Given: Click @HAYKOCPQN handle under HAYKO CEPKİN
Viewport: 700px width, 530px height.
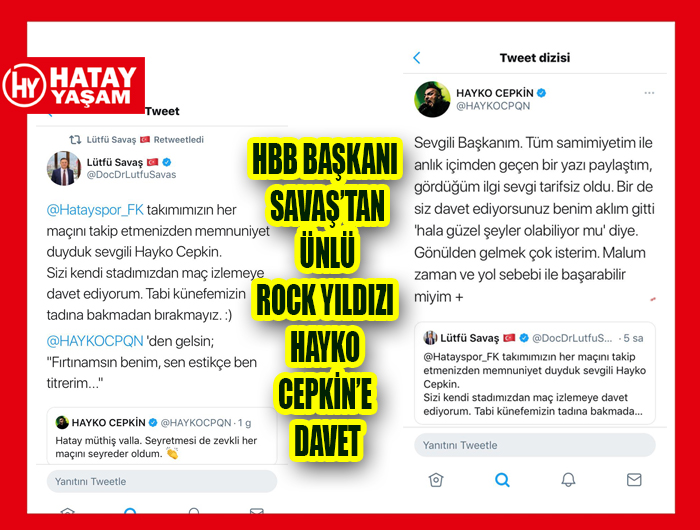Looking at the screenshot, I should tap(493, 106).
